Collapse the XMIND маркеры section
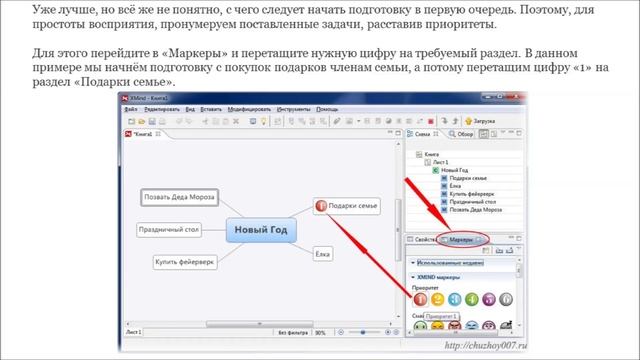 pyautogui.click(x=413, y=277)
